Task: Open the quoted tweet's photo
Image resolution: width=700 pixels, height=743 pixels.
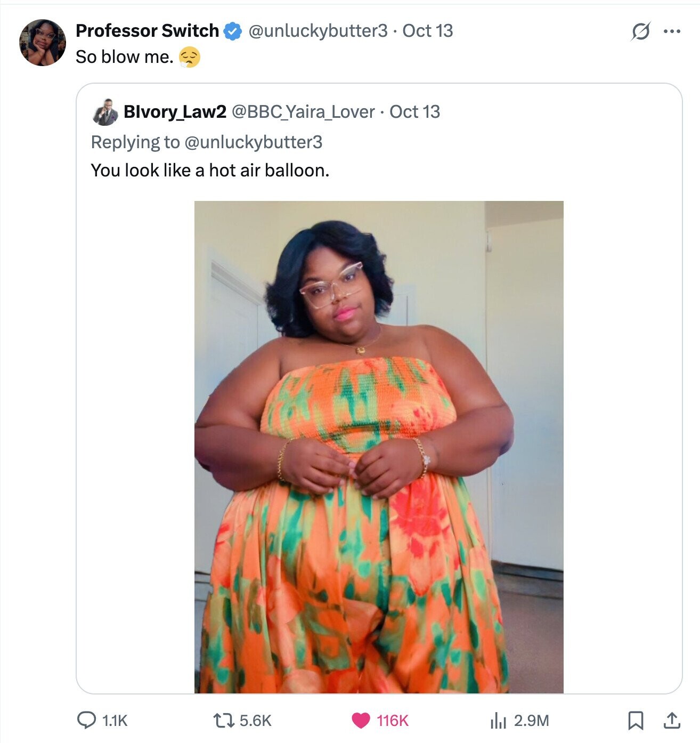Action: tap(378, 447)
